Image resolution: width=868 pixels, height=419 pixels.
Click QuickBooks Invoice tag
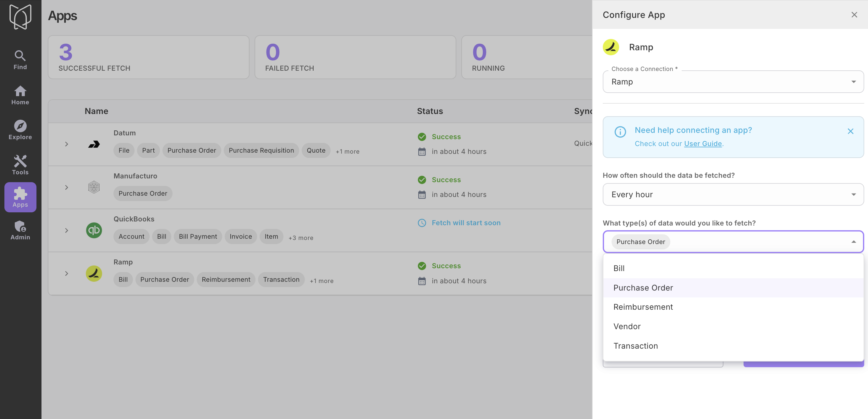[x=241, y=237]
